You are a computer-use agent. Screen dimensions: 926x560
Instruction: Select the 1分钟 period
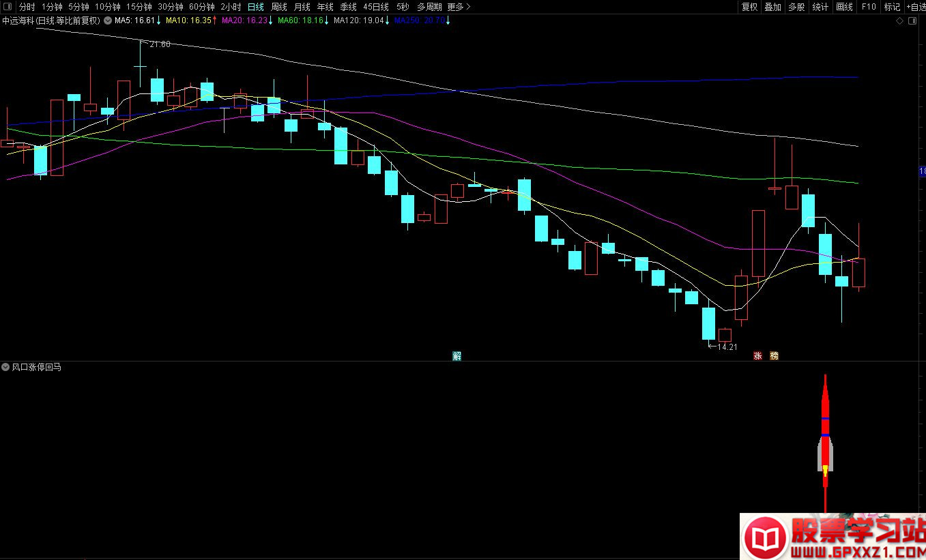[x=52, y=7]
